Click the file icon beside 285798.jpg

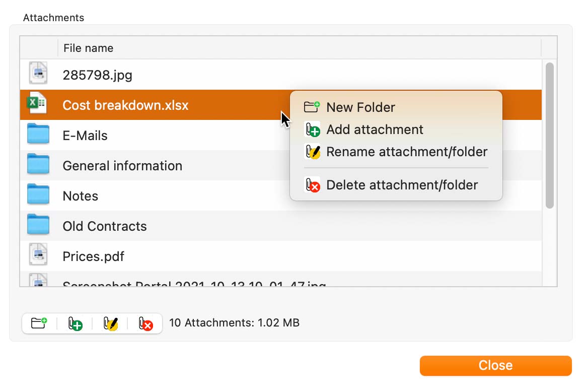tap(38, 73)
